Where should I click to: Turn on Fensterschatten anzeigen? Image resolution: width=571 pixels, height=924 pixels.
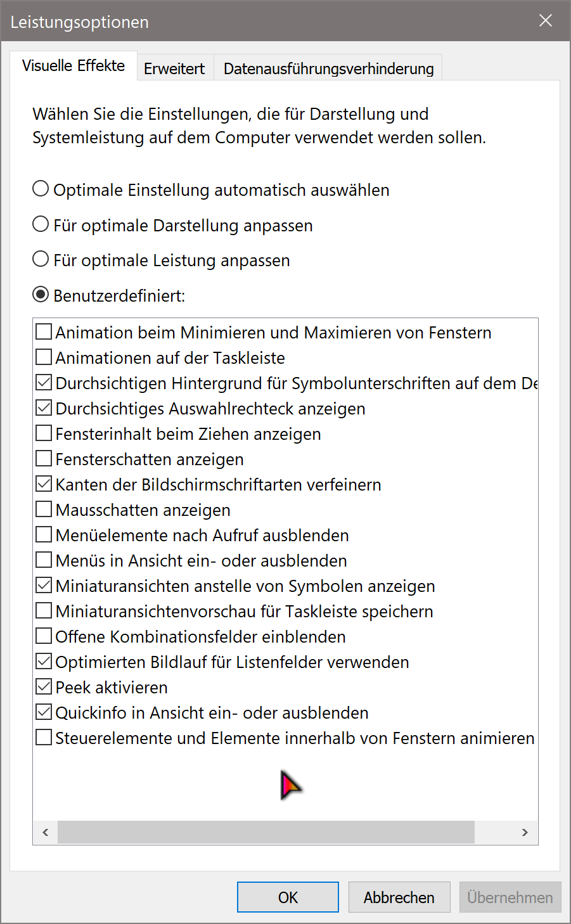[44, 459]
